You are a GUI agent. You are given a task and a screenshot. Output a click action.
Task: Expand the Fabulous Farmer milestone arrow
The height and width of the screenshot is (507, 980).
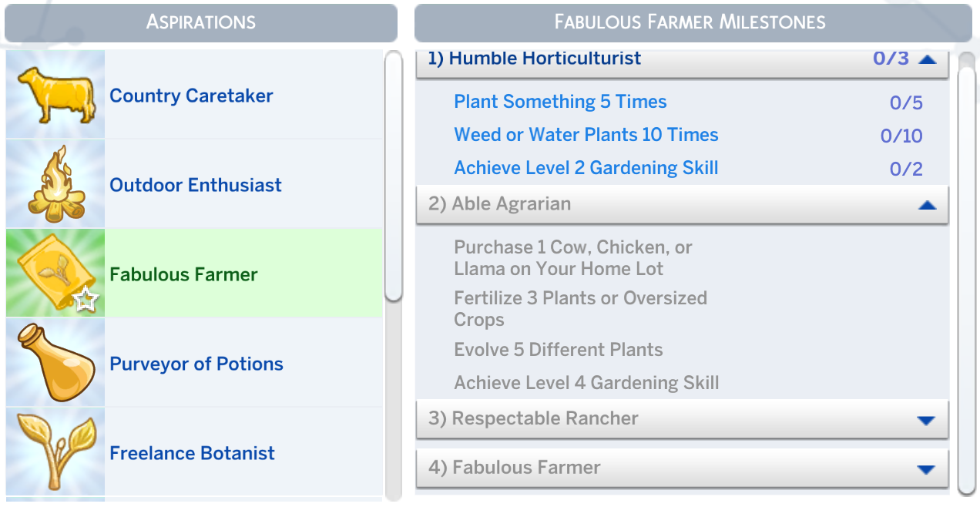[x=926, y=470]
